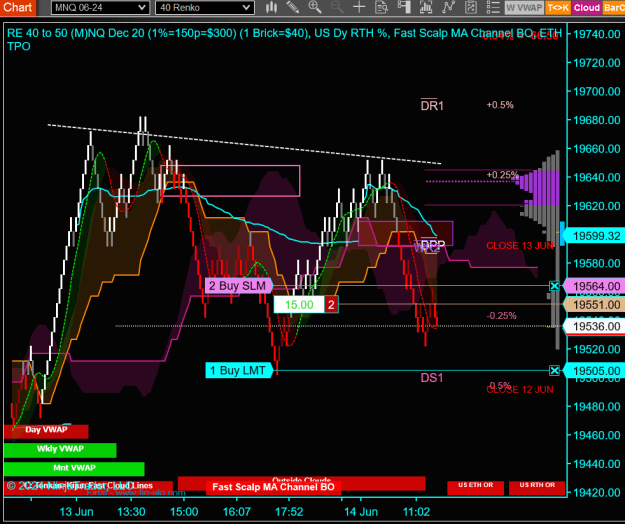Click the CLOSE 13 JUN label
Image resolution: width=625 pixels, height=524 pixels.
click(x=520, y=246)
